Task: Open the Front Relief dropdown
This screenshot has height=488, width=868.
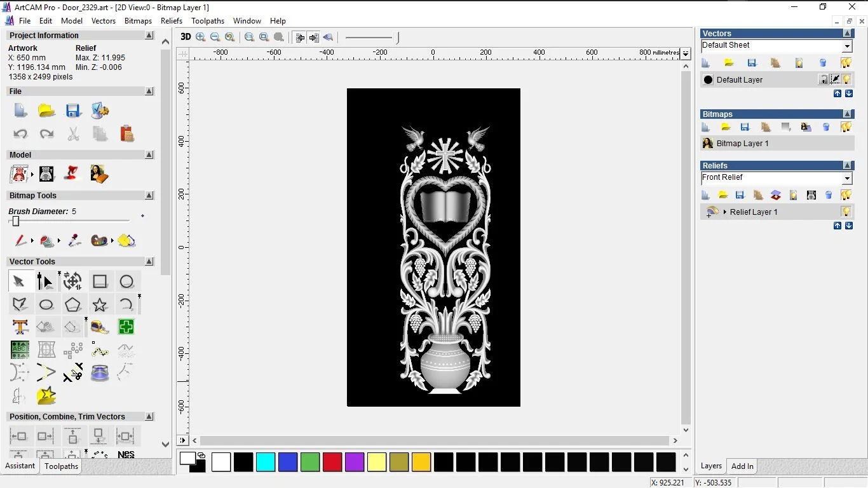Action: tap(847, 179)
